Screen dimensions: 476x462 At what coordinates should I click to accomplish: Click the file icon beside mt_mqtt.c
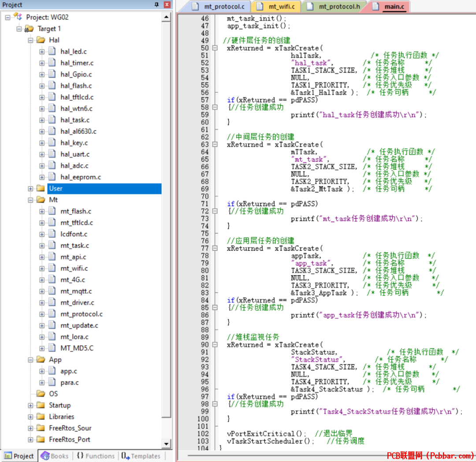point(52,291)
